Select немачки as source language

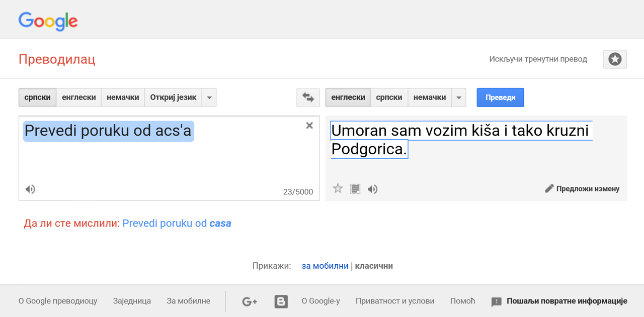pyautogui.click(x=123, y=97)
